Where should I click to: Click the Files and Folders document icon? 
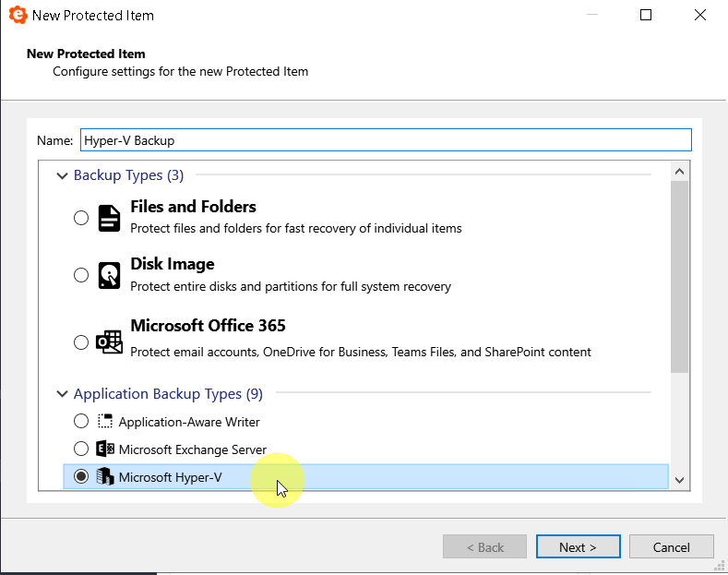click(110, 218)
